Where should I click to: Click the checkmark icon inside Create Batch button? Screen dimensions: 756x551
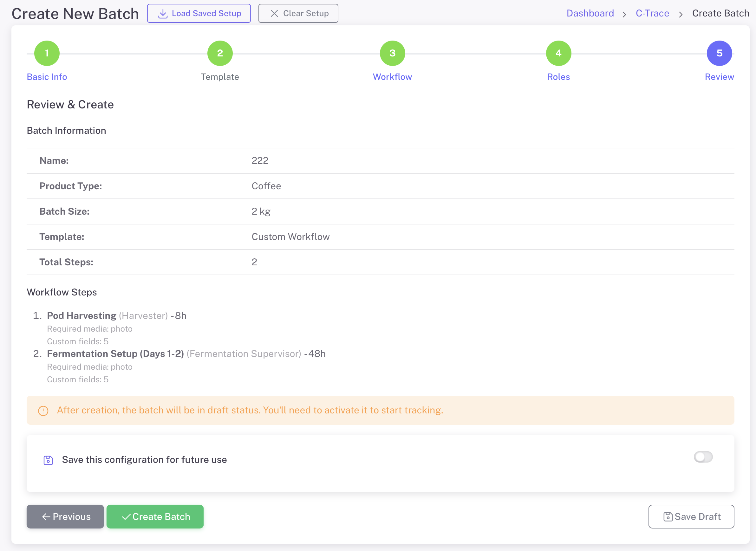coord(126,517)
